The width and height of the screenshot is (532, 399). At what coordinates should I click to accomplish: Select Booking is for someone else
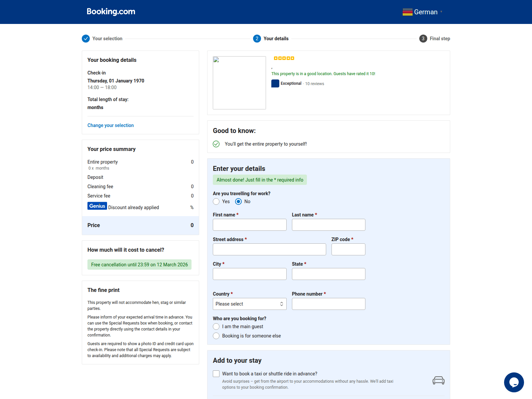point(216,336)
